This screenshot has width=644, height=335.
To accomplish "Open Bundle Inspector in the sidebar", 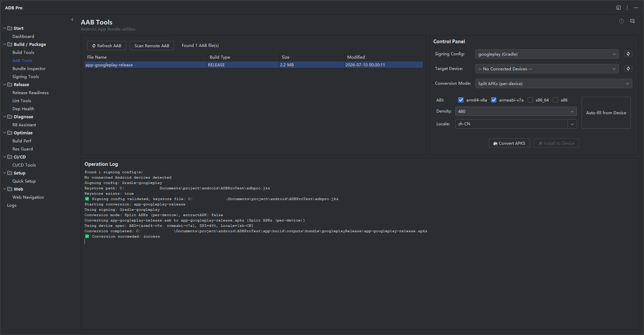I will tap(29, 68).
